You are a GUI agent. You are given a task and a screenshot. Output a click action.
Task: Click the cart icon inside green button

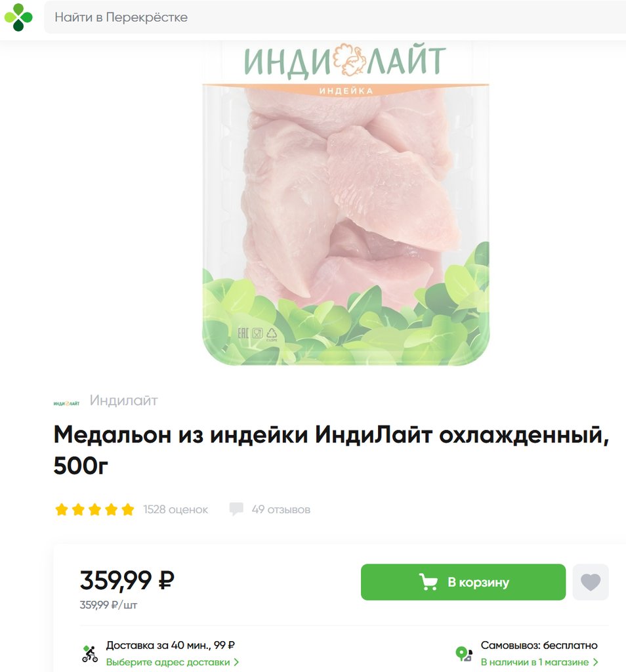(x=428, y=582)
